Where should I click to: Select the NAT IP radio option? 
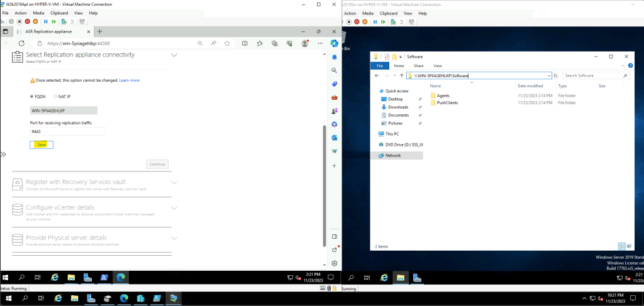click(x=55, y=96)
